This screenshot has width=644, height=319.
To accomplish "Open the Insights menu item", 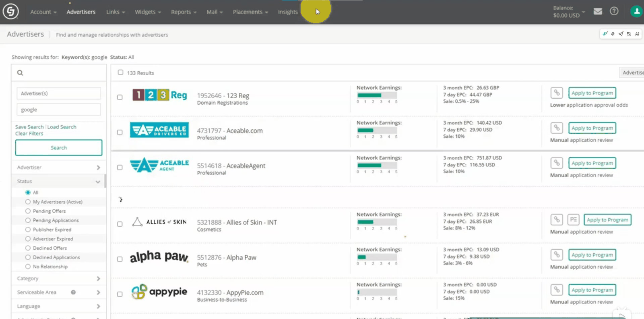I will coord(288,12).
